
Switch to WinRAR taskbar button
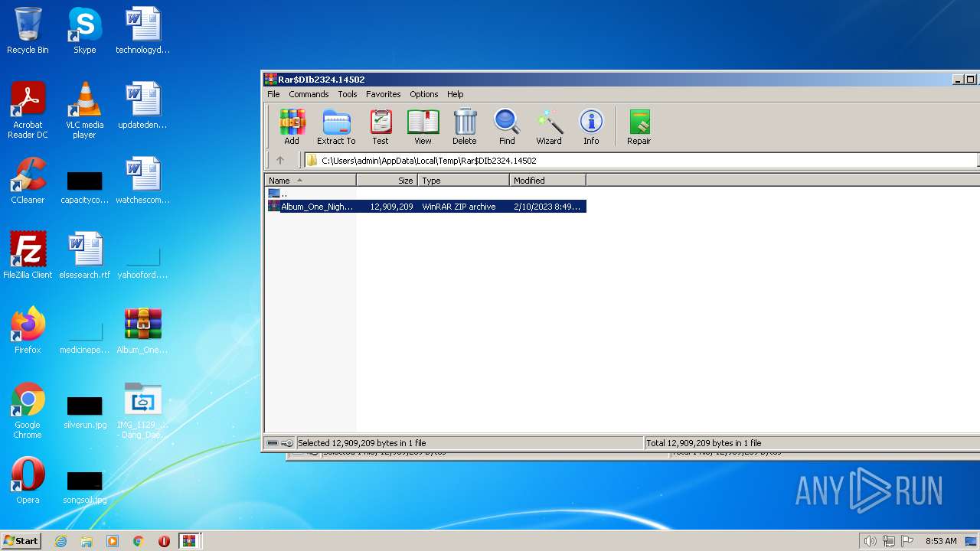189,541
